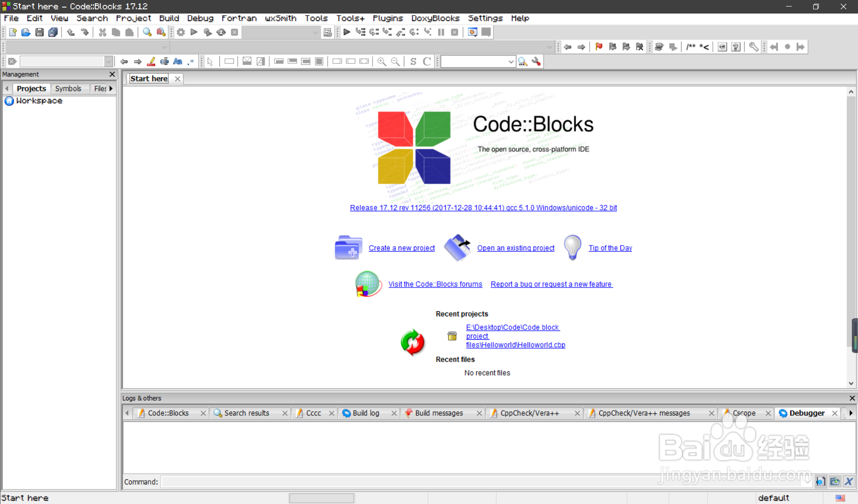Toggle the Match case Aa icon
Image resolution: width=858 pixels, height=504 pixels.
pos(178,61)
